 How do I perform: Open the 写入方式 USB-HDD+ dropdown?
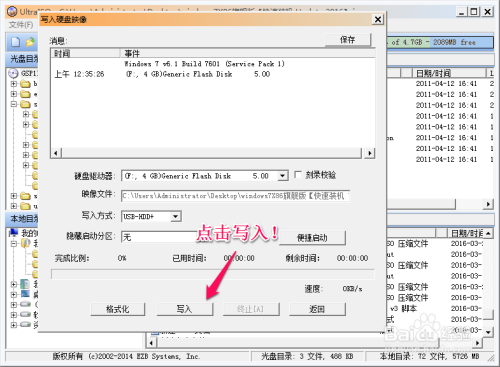click(x=176, y=217)
